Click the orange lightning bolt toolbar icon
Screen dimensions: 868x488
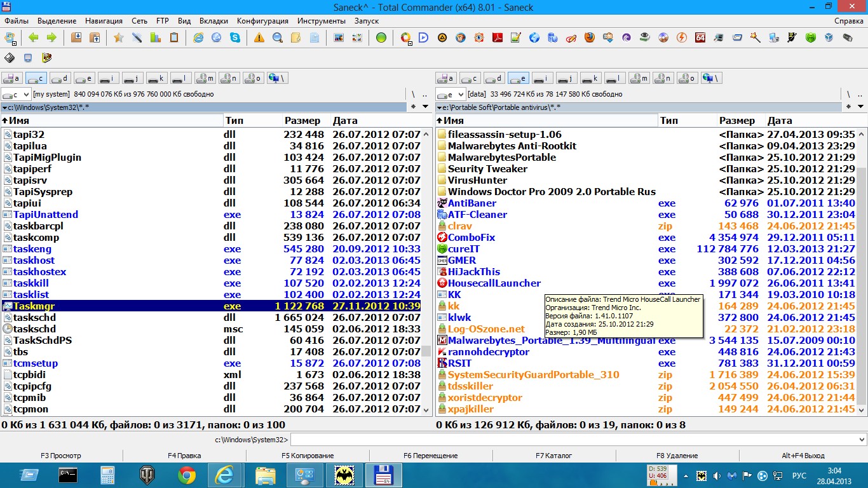click(x=681, y=37)
